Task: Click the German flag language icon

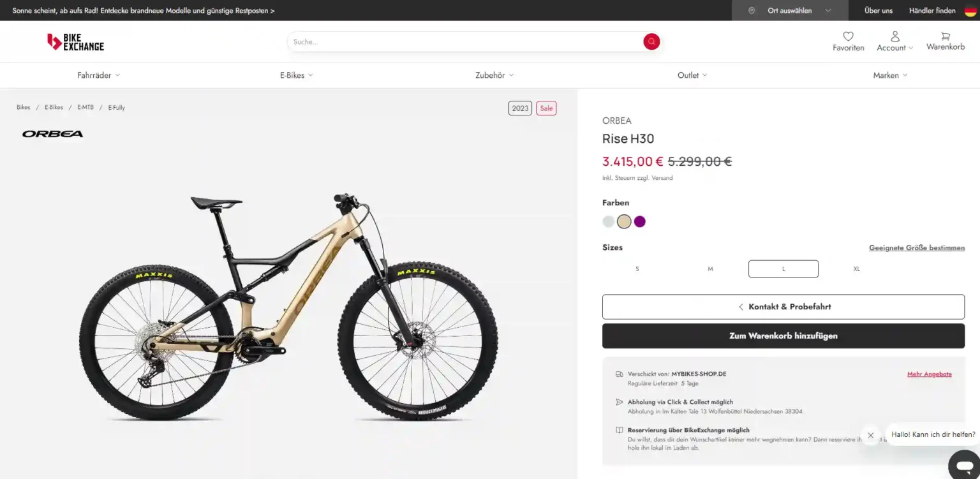Action: tap(970, 10)
